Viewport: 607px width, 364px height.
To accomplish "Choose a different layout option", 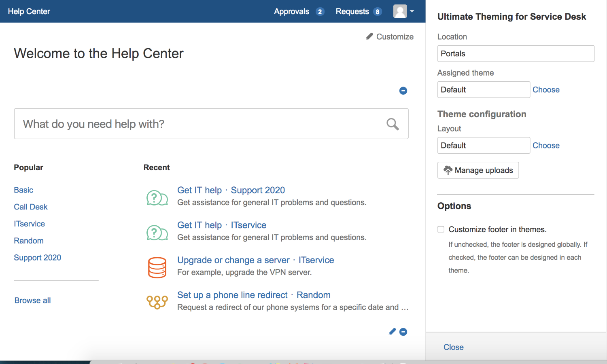I will [x=545, y=146].
